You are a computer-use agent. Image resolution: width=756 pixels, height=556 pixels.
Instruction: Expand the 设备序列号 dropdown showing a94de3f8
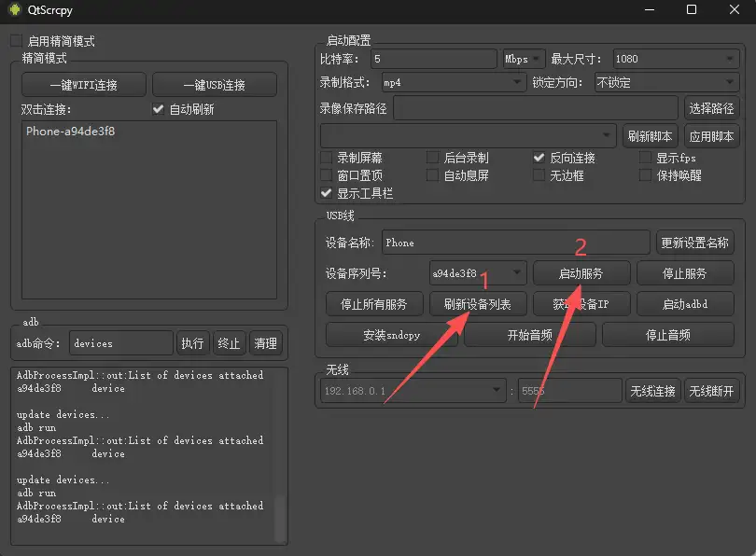tap(518, 273)
